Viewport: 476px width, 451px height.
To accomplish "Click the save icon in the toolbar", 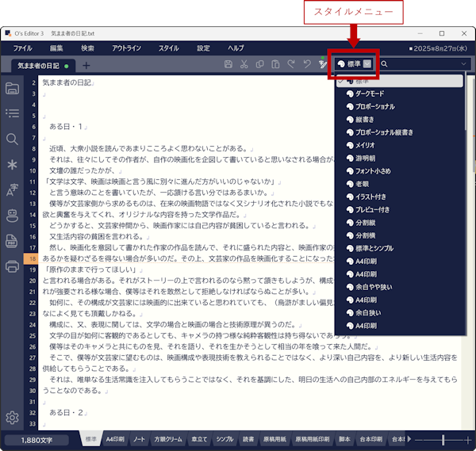I will pyautogui.click(x=228, y=64).
